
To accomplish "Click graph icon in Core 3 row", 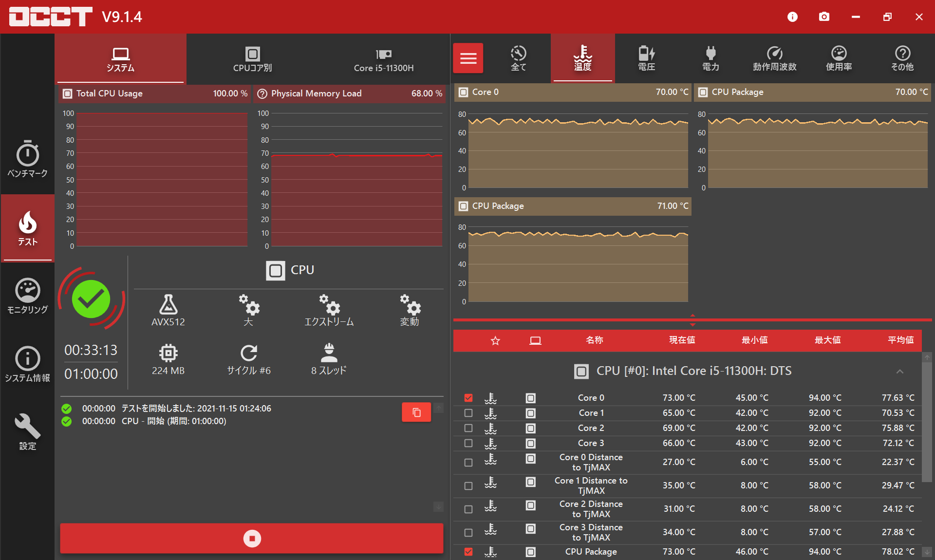I will click(x=531, y=443).
